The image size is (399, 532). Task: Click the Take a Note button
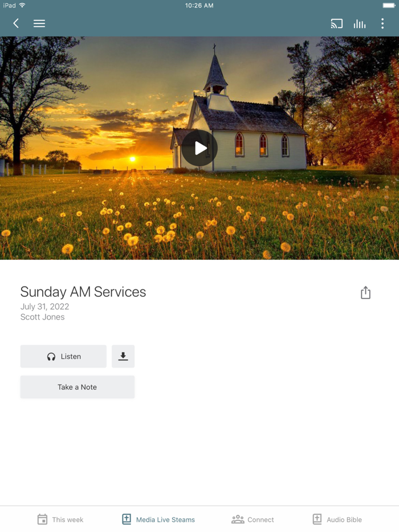78,387
